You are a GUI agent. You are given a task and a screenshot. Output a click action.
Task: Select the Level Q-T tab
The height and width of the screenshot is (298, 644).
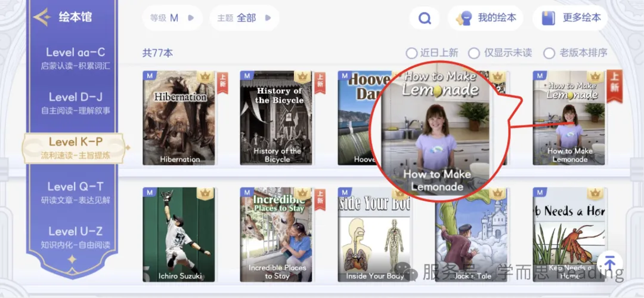pos(75,192)
